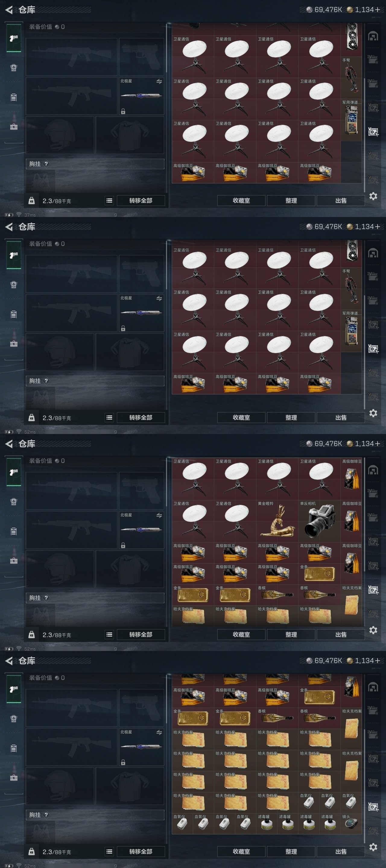
Task: Open settings gear in topmost warehouse panel
Action: click(373, 196)
